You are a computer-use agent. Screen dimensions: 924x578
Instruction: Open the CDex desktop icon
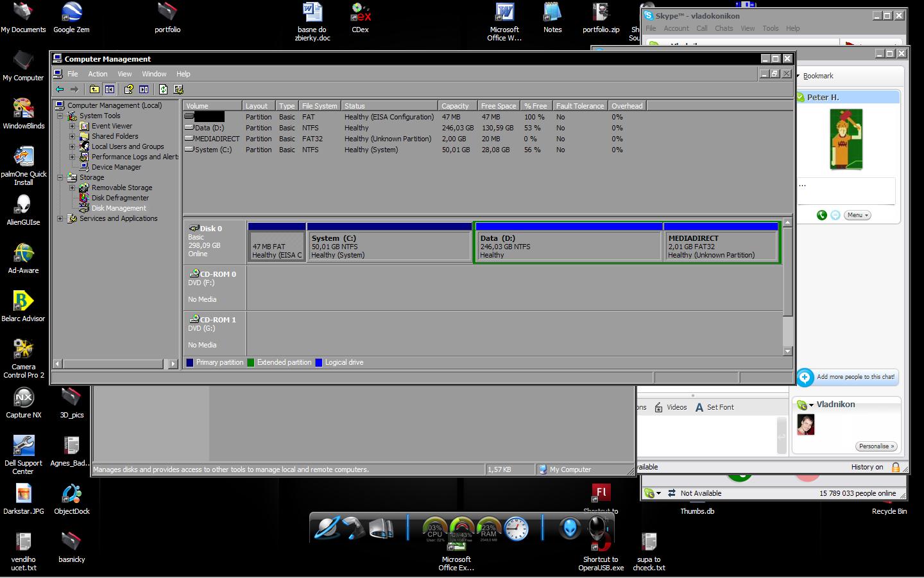point(360,17)
